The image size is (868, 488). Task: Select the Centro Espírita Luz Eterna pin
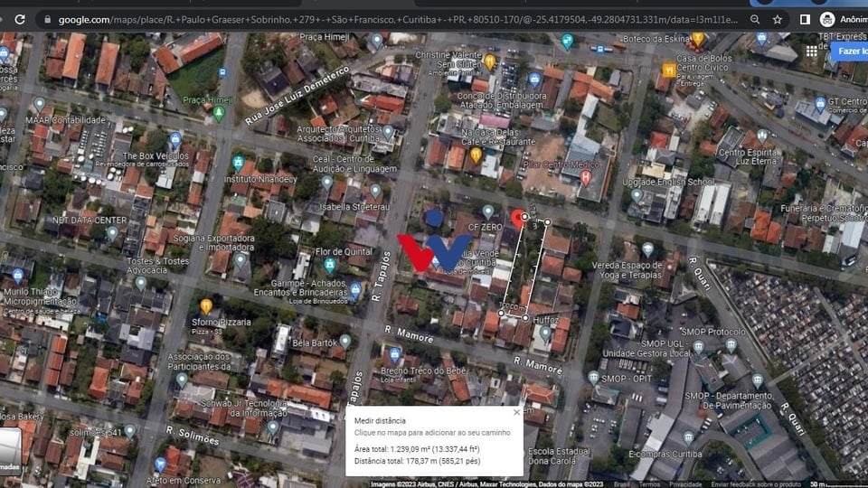762,136
